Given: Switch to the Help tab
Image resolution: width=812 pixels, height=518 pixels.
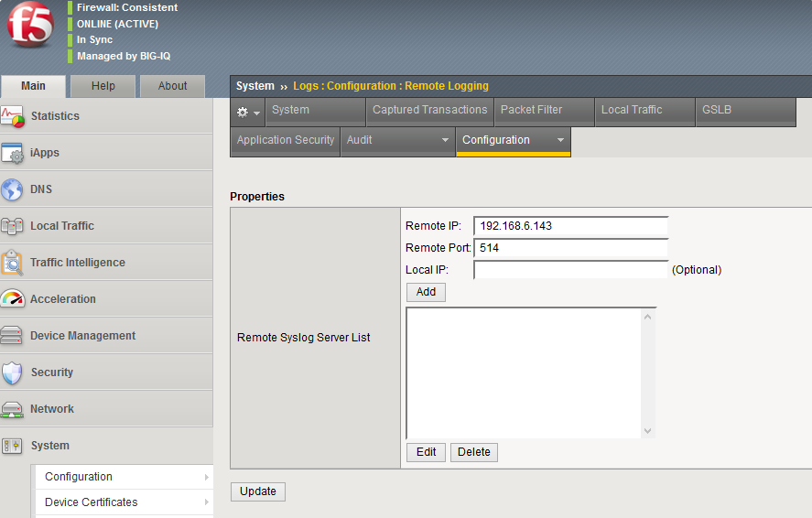Looking at the screenshot, I should coord(103,86).
